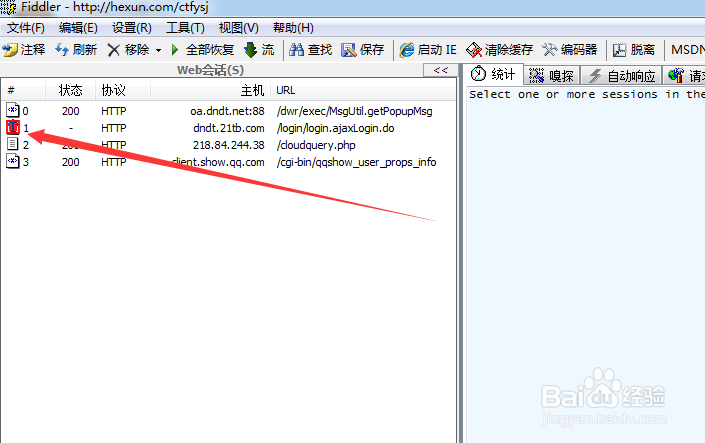Select host oa.dndt.net:88 cell

(x=228, y=111)
